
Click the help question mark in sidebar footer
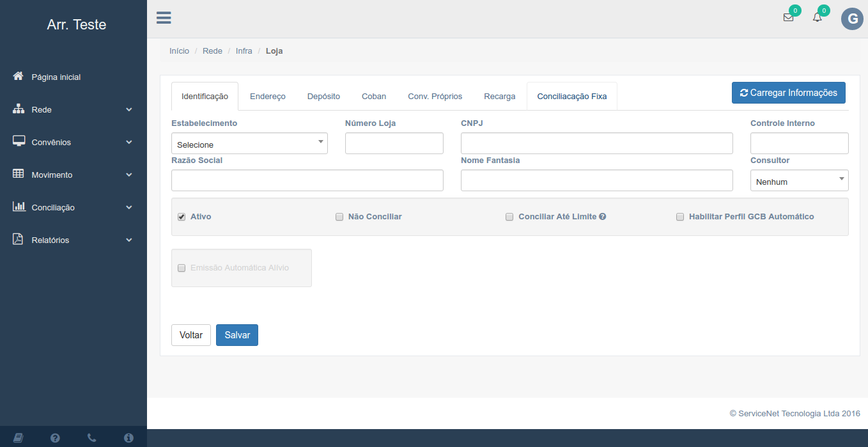(x=55, y=438)
